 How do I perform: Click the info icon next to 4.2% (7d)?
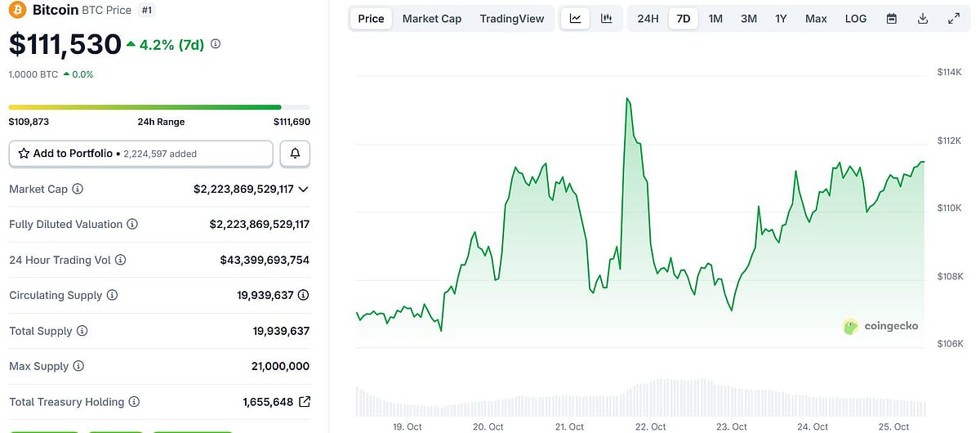[216, 44]
